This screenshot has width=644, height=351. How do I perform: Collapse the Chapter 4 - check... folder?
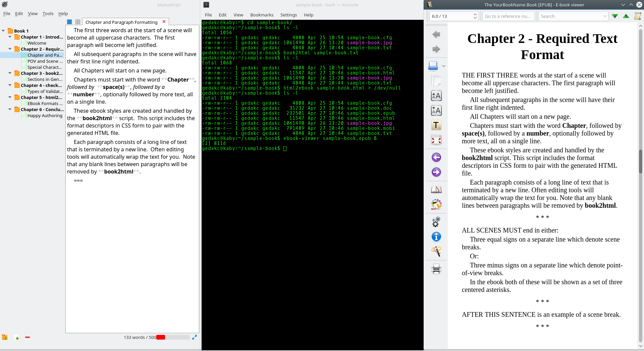(x=10, y=85)
